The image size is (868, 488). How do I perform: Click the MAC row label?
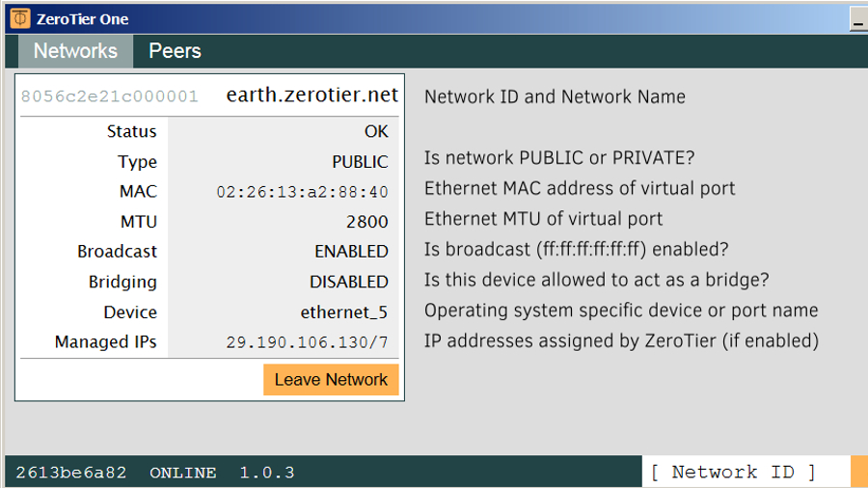pos(138,191)
